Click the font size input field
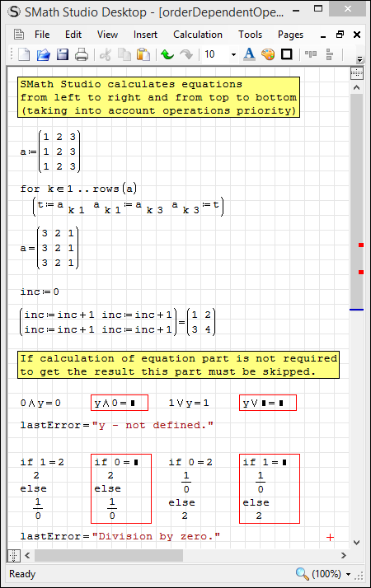The width and height of the screenshot is (371, 588). click(x=216, y=54)
